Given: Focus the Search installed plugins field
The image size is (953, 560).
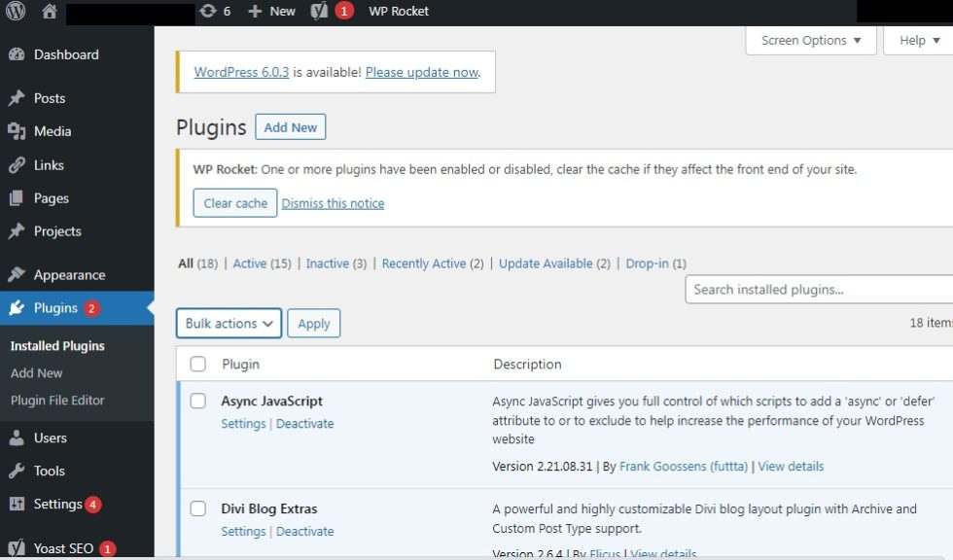Looking at the screenshot, I should 819,290.
